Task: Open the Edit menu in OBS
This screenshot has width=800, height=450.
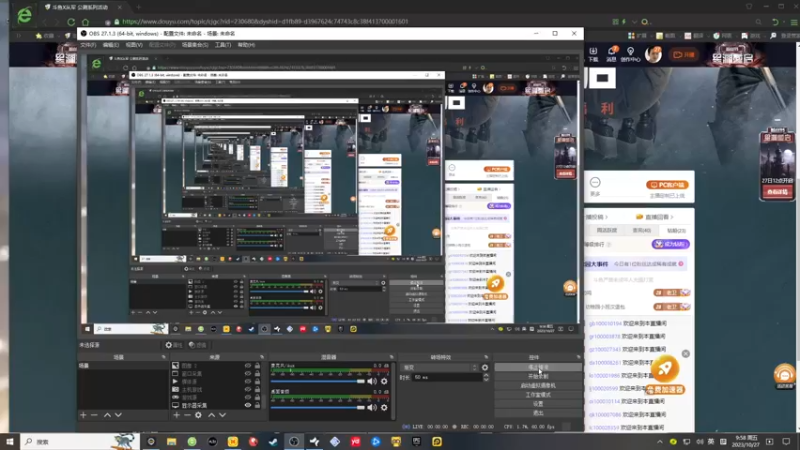Action: click(x=111, y=45)
